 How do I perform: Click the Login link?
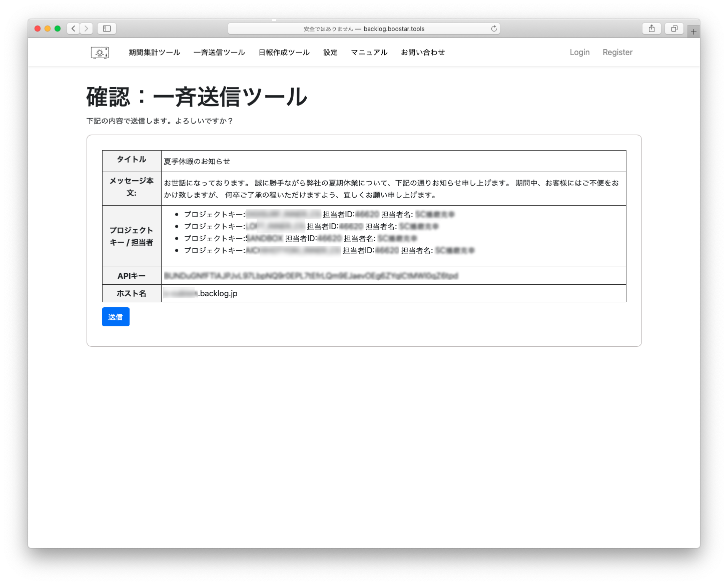tap(579, 53)
